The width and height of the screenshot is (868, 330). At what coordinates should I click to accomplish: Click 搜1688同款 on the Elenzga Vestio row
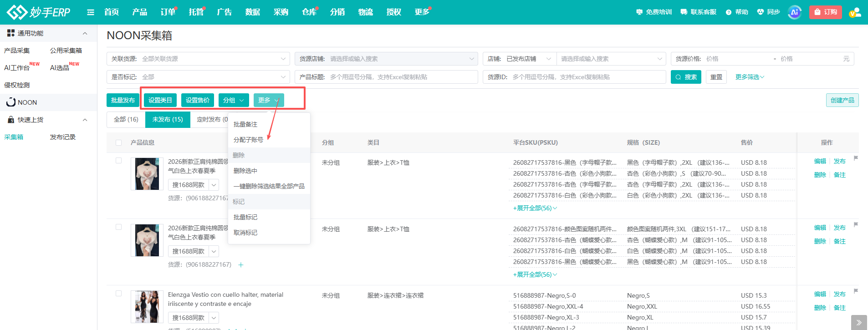click(x=189, y=318)
